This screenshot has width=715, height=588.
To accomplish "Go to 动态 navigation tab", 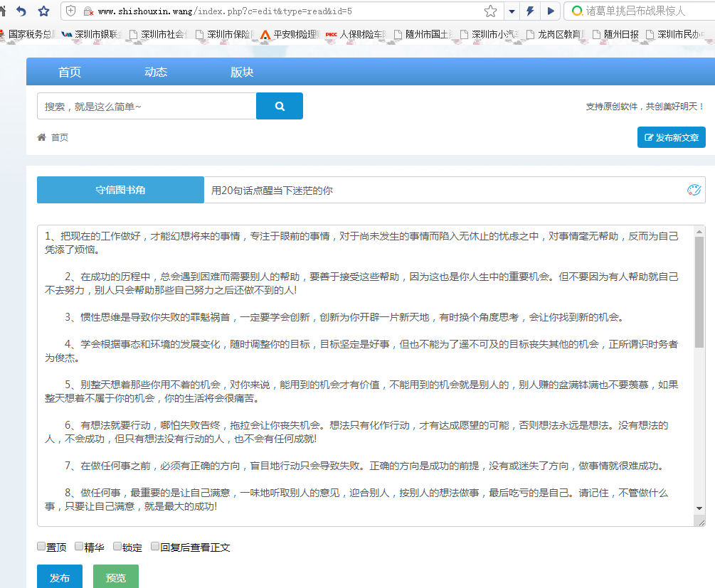I will point(156,72).
